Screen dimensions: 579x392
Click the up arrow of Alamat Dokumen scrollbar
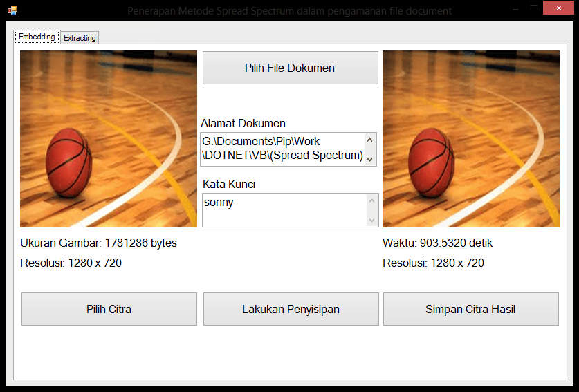[370, 140]
